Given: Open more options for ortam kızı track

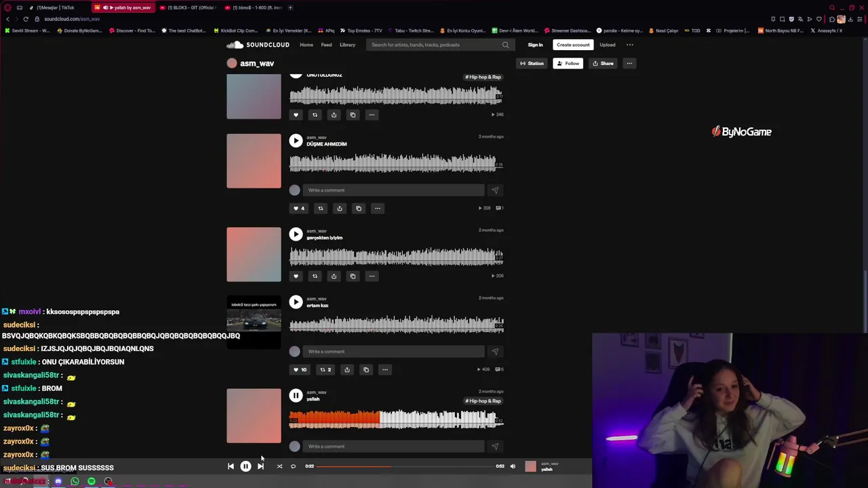Looking at the screenshot, I should [385, 369].
